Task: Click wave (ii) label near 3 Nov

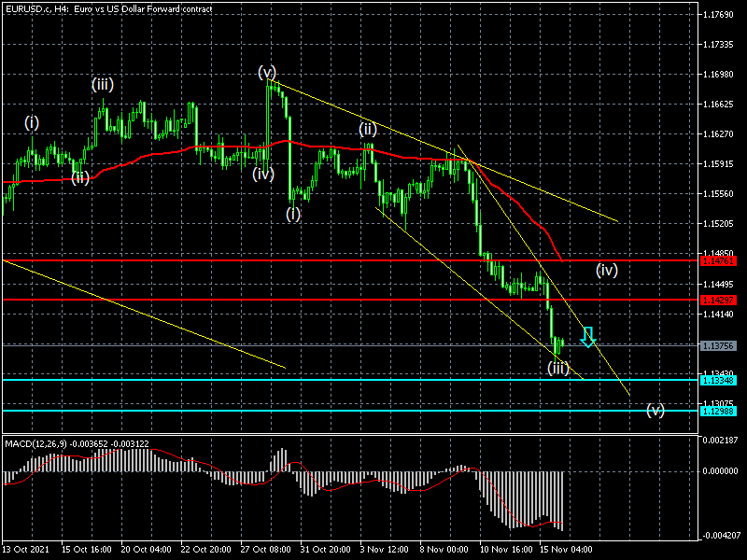Action: click(368, 129)
